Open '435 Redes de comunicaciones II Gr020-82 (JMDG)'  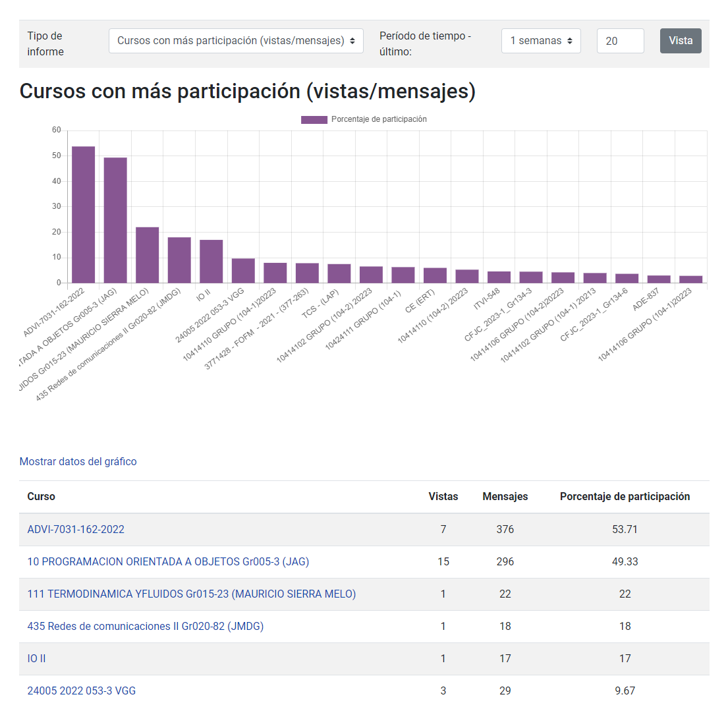click(x=146, y=626)
